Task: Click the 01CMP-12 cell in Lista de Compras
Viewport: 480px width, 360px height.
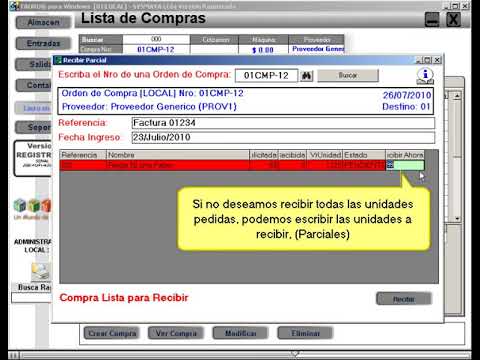Action: click(x=156, y=49)
